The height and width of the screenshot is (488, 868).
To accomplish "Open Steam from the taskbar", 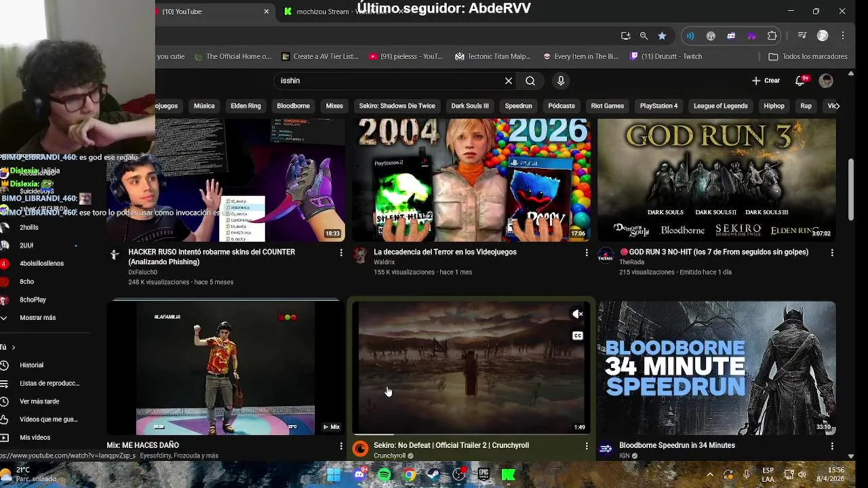I will point(434,474).
